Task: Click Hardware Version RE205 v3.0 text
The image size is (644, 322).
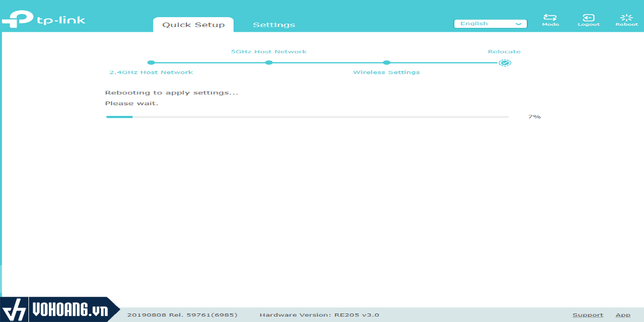Action: [319, 315]
